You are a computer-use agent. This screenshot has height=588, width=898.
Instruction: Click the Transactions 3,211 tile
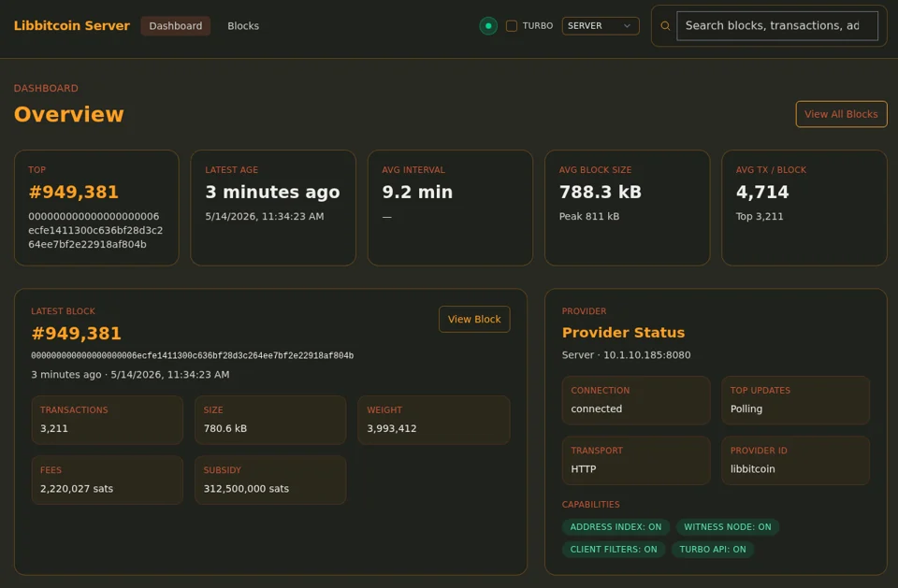[107, 420]
